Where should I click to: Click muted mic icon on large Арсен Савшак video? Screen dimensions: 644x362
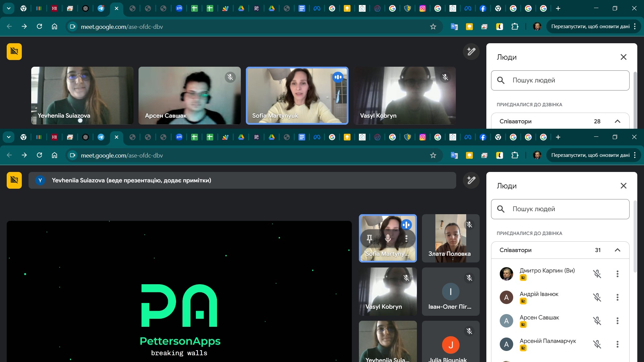point(230,77)
